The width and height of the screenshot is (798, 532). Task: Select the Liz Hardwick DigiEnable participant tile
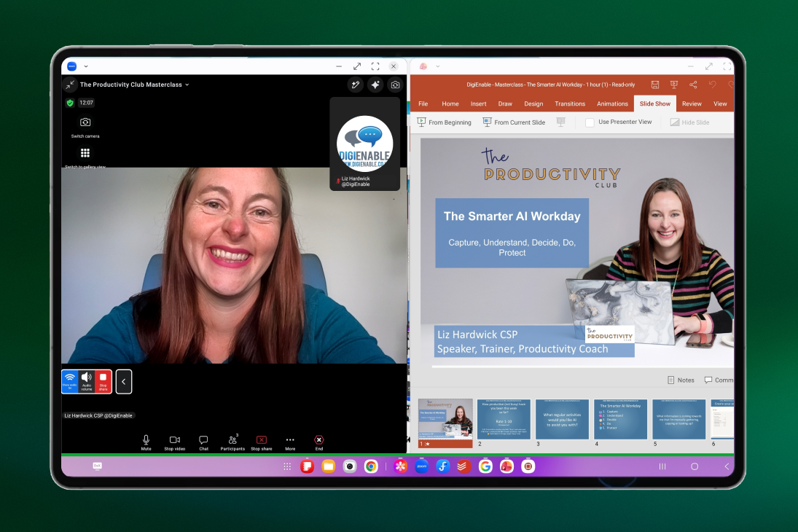(x=365, y=144)
